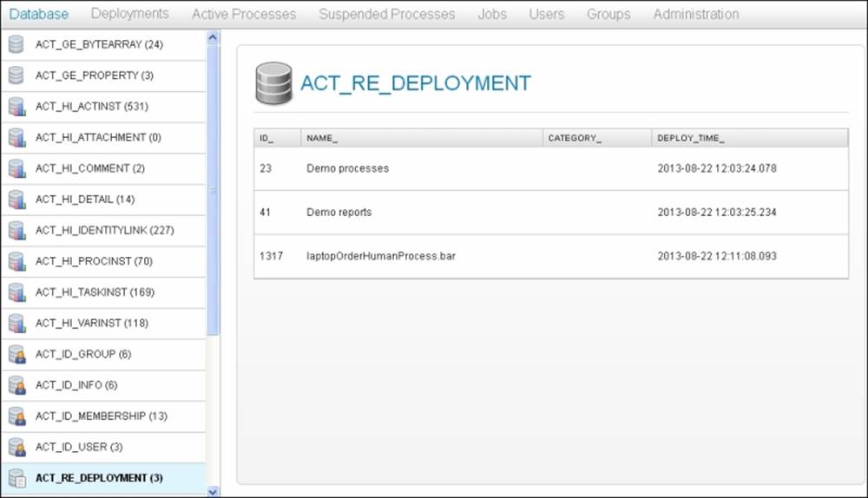This screenshot has height=498, width=868.
Task: Sort by CATEGORY_ column header
Action: [597, 138]
